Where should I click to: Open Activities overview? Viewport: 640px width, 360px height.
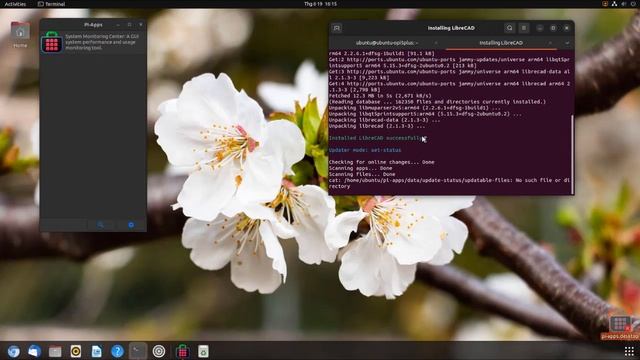coord(15,4)
